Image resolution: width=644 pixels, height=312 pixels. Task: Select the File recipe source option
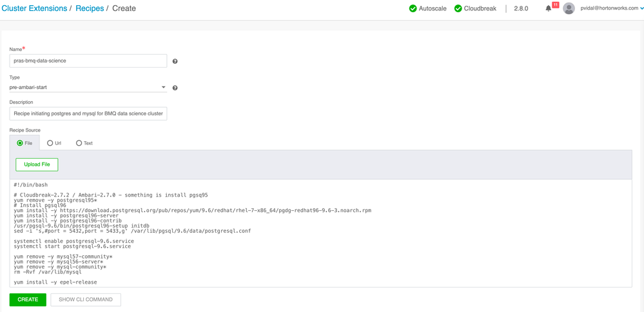pyautogui.click(x=21, y=143)
